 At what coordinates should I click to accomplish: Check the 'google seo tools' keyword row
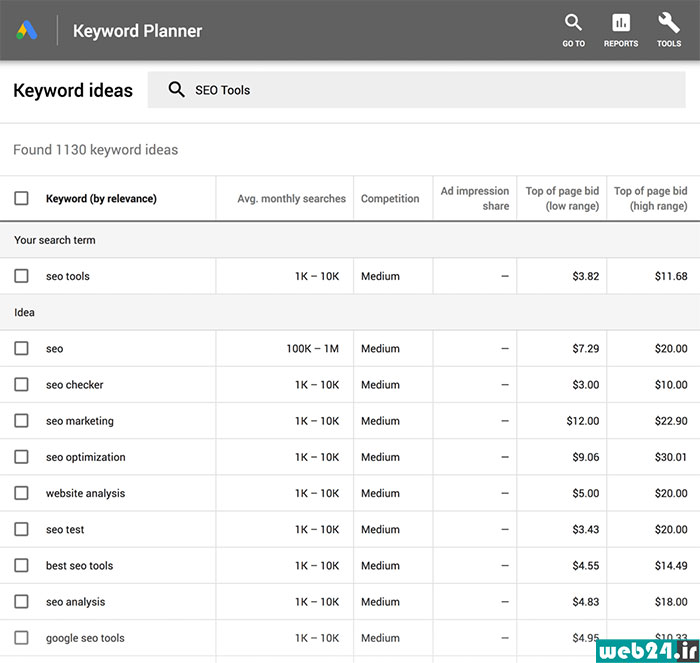(x=21, y=637)
